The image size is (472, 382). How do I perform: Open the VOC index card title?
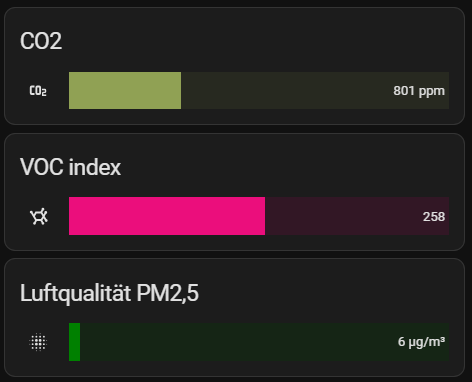[70, 167]
